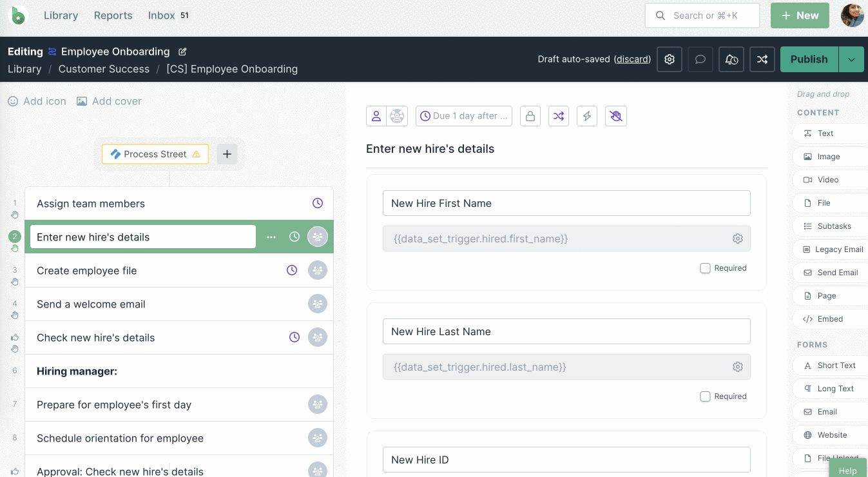Click the hidden-by-conditional-logic hand icon
This screenshot has width=868, height=477.
click(615, 116)
